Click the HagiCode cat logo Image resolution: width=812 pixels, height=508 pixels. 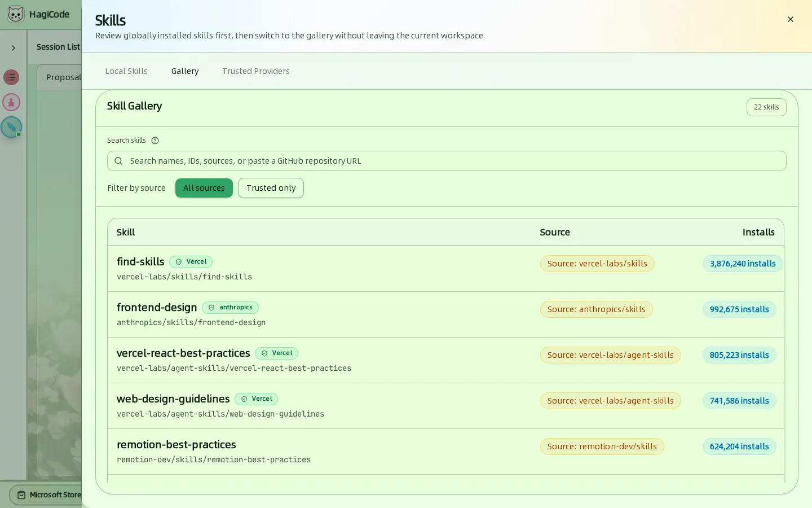coord(16,14)
